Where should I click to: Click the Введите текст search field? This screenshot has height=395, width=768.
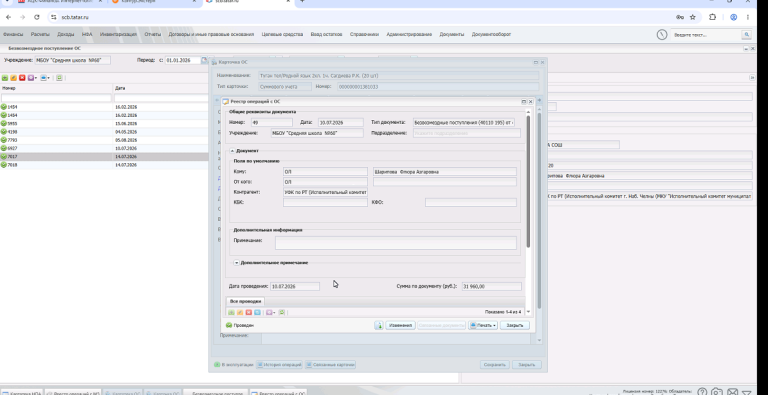pos(706,35)
